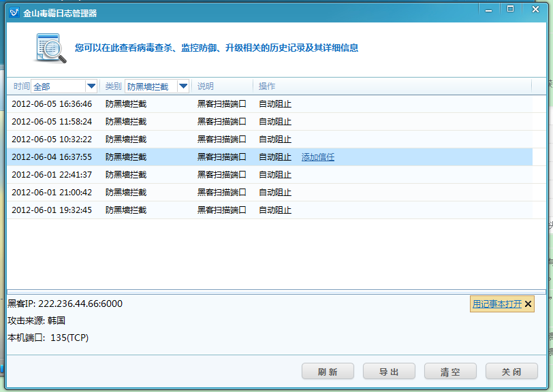Click the 说明 column header

click(x=206, y=86)
